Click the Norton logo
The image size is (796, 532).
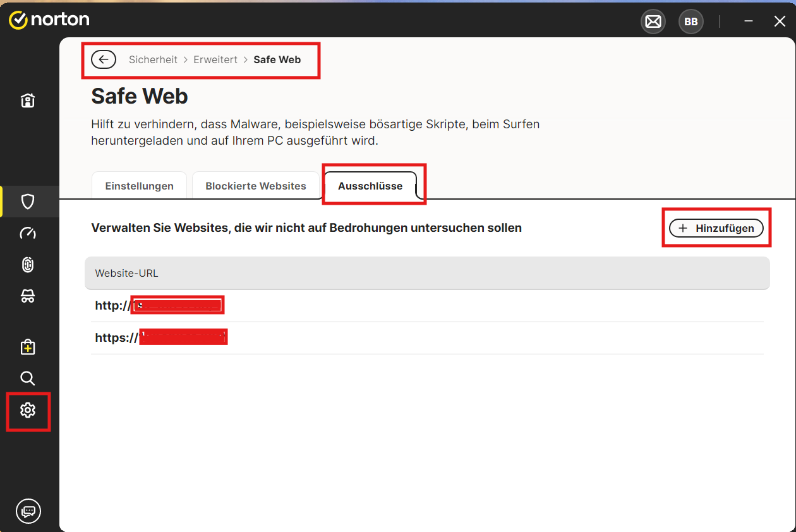[x=49, y=20]
